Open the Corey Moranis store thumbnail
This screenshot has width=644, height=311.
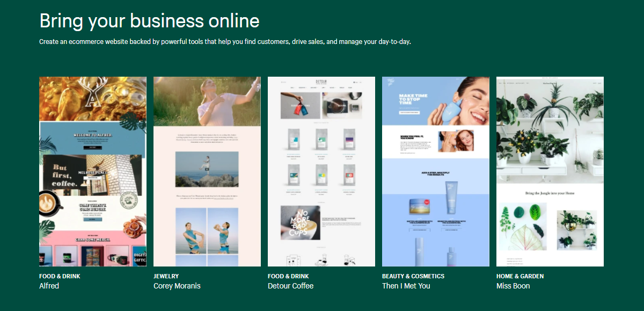click(207, 172)
